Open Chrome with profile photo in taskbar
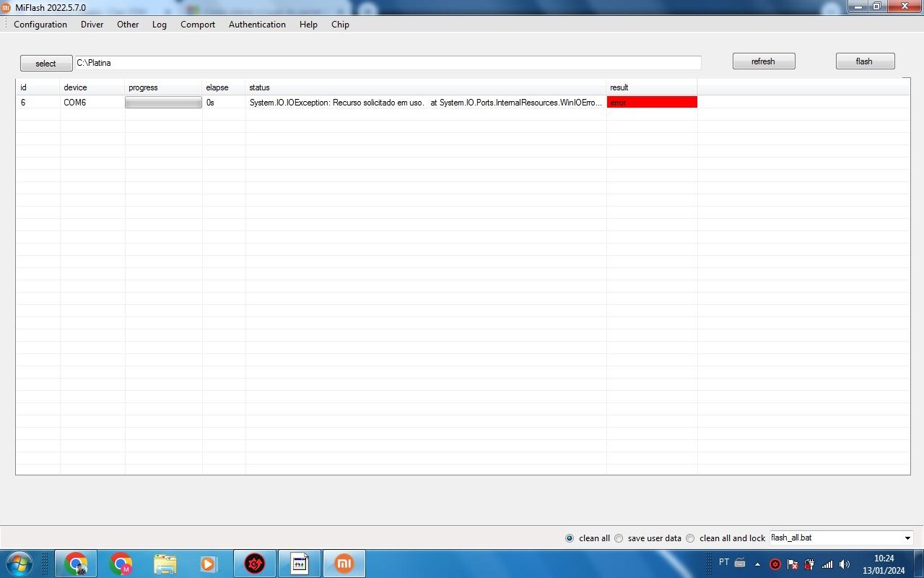The image size is (924, 578). 77,564
